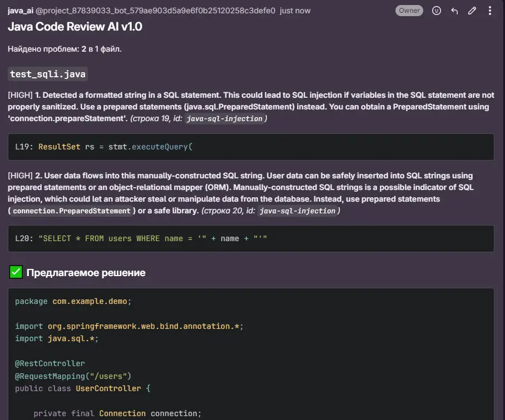The image size is (505, 420).
Task: Click the private final Connection line
Action: [117, 413]
